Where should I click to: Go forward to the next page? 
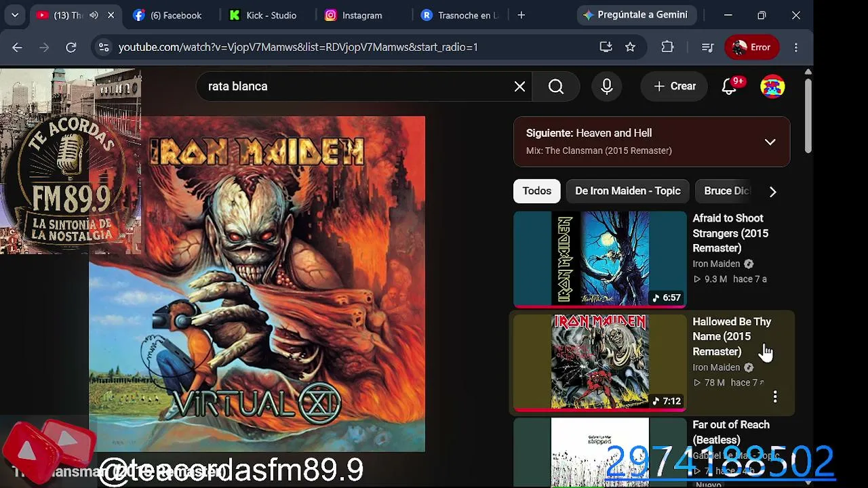click(44, 47)
